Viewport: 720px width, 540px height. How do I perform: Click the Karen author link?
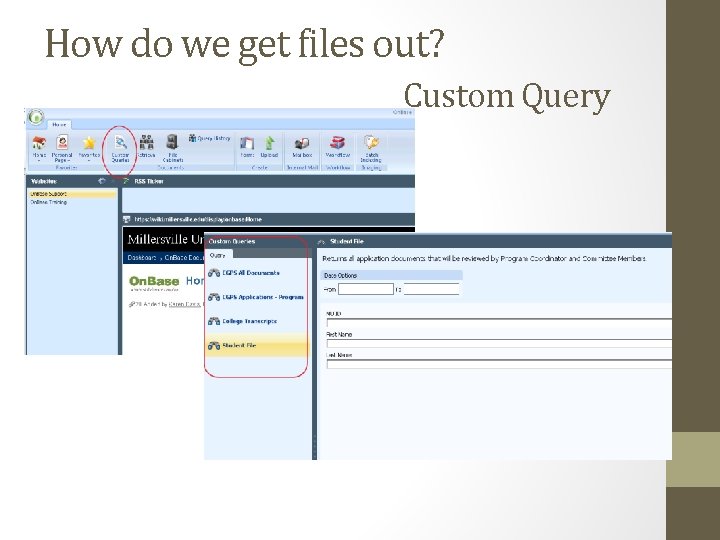click(x=184, y=304)
